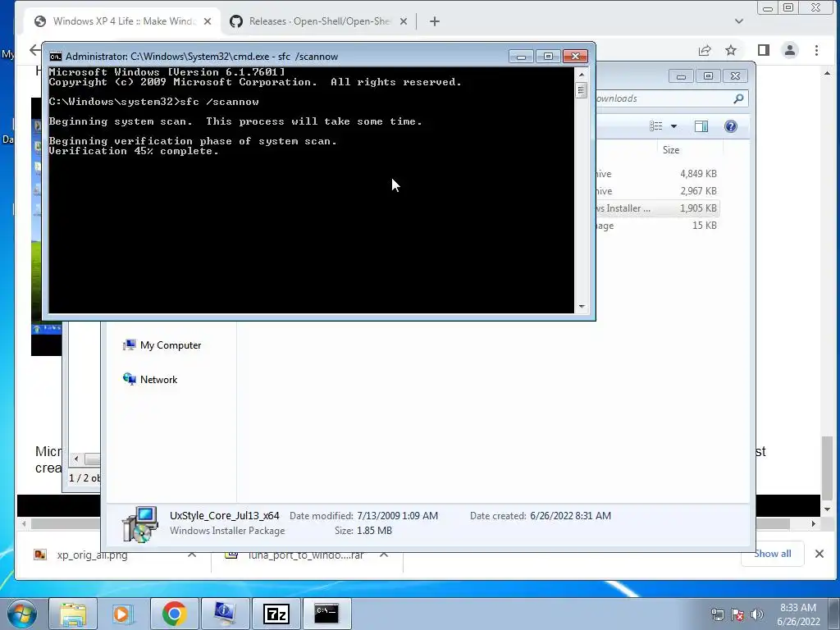
Task: Open xp_orig_all.png download options chevron
Action: coord(192,555)
